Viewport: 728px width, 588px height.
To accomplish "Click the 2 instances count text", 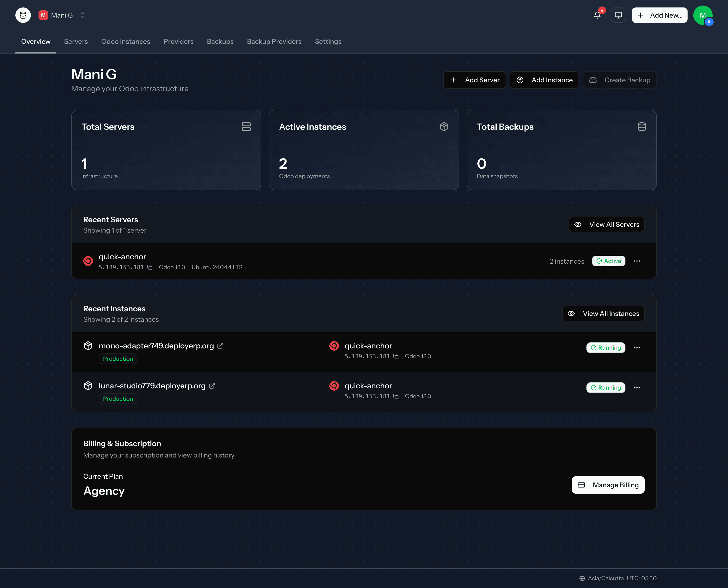I will [x=567, y=261].
